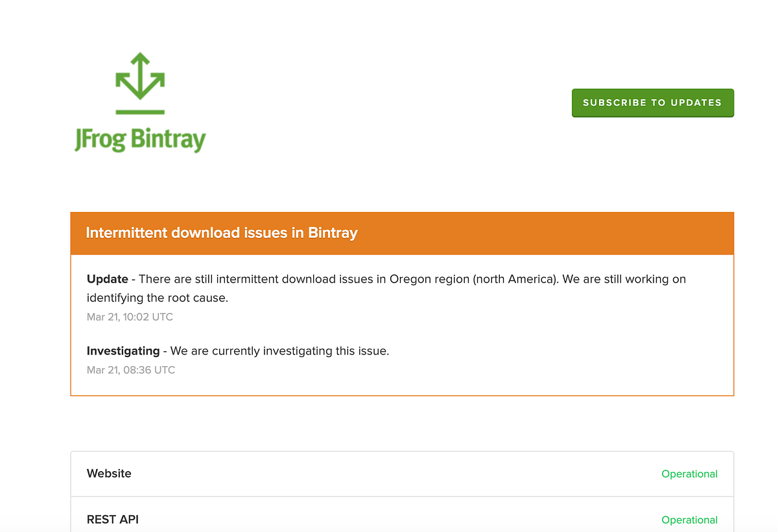Click the Website component label

(109, 474)
